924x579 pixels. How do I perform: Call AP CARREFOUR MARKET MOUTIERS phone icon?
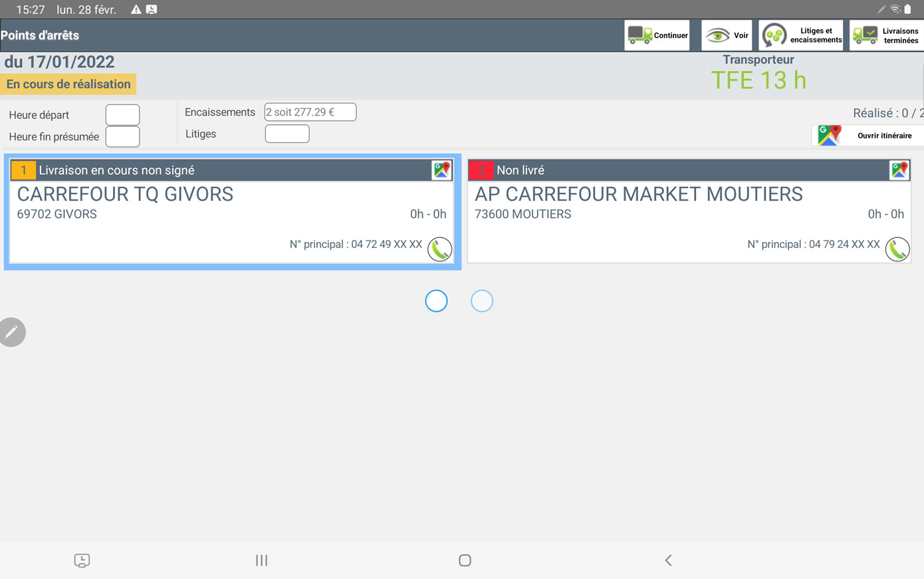(897, 249)
